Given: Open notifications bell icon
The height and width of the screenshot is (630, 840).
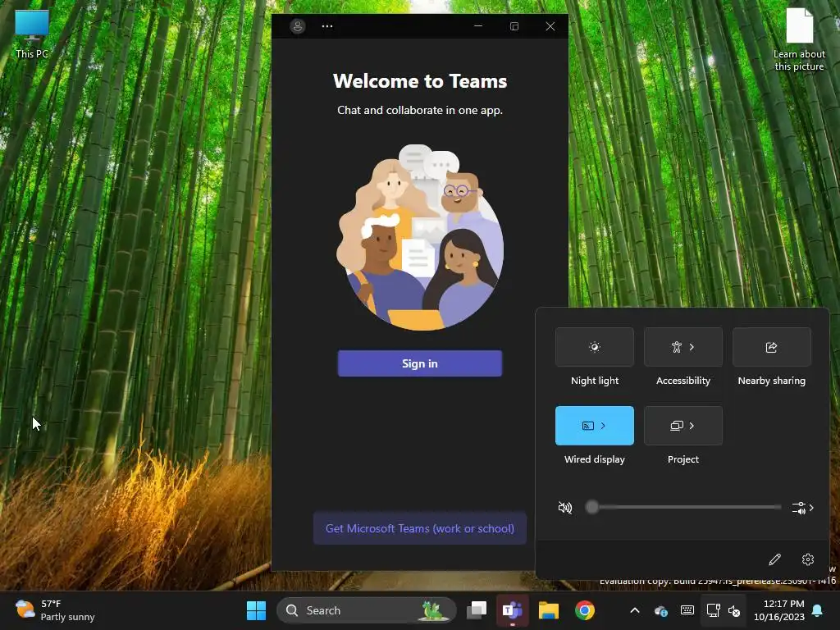Looking at the screenshot, I should (818, 610).
